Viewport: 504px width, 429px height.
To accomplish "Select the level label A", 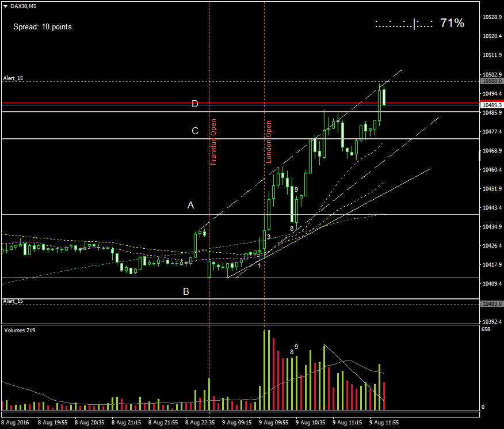I will coord(190,205).
